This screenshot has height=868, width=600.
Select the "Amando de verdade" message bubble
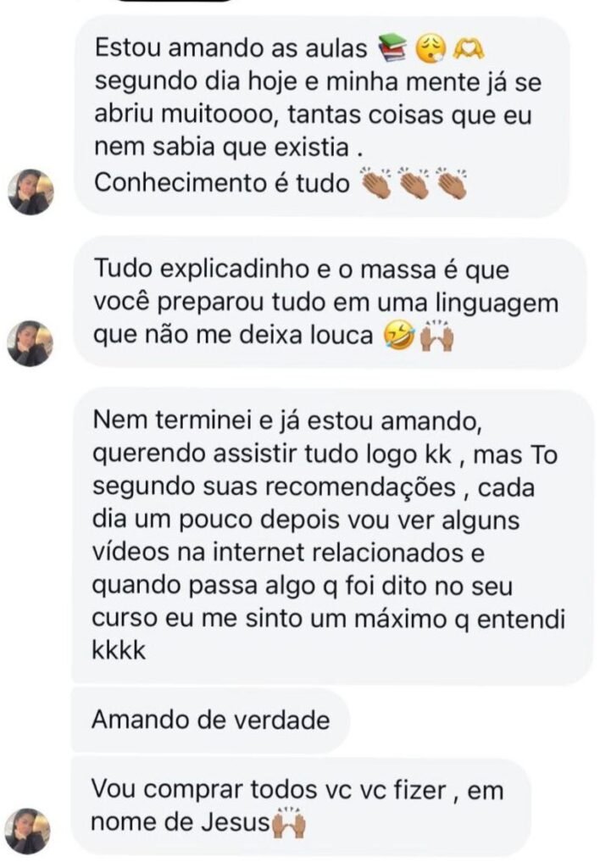click(x=209, y=720)
